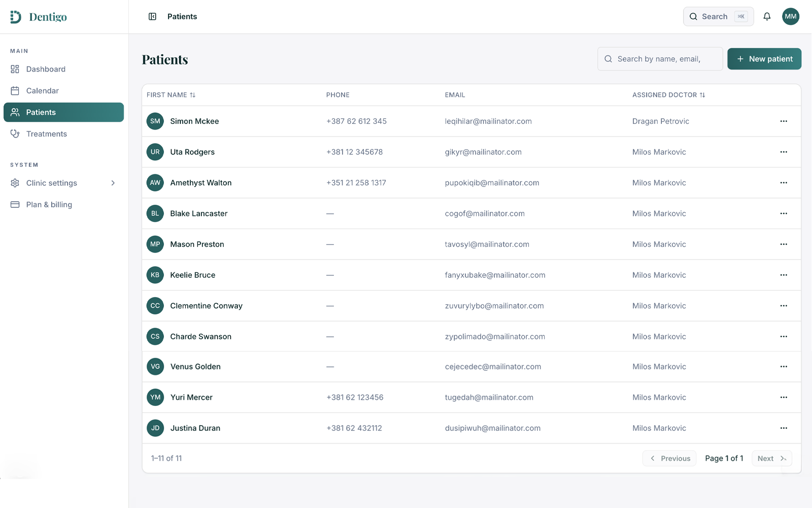Open row actions for Simon Mckee

(784, 121)
